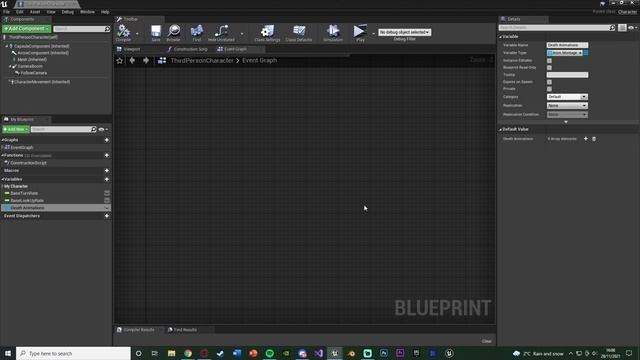Open Details view options eye menu

coord(632,28)
